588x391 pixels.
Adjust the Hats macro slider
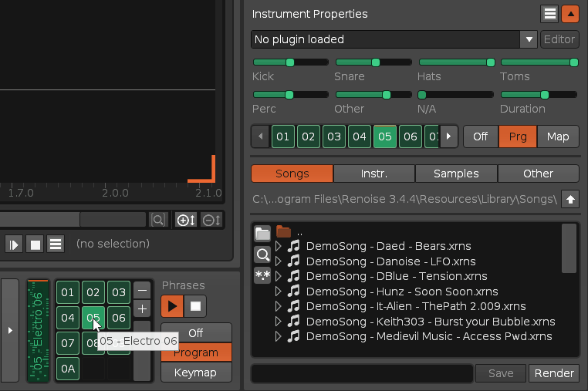tap(457, 62)
